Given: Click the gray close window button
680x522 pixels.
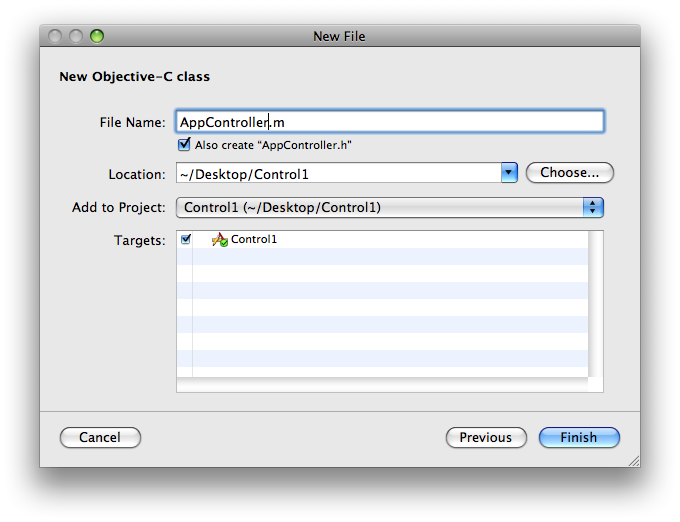Looking at the screenshot, I should (x=55, y=36).
